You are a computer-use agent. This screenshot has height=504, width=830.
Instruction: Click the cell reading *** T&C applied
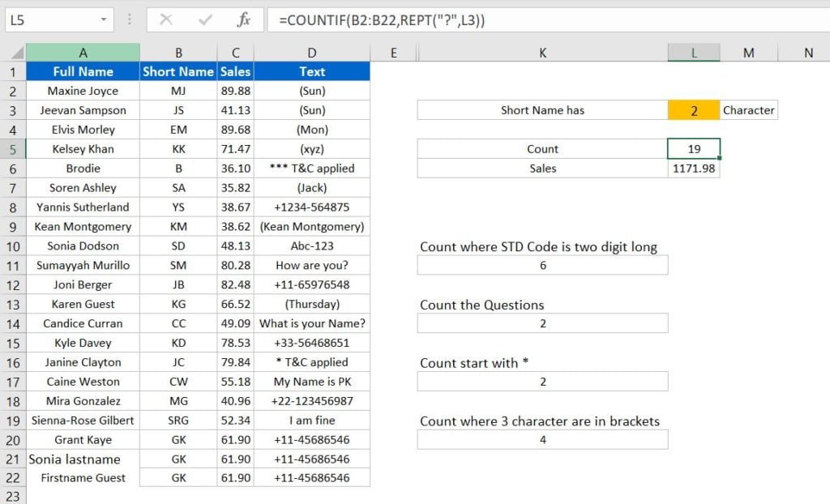click(x=313, y=168)
